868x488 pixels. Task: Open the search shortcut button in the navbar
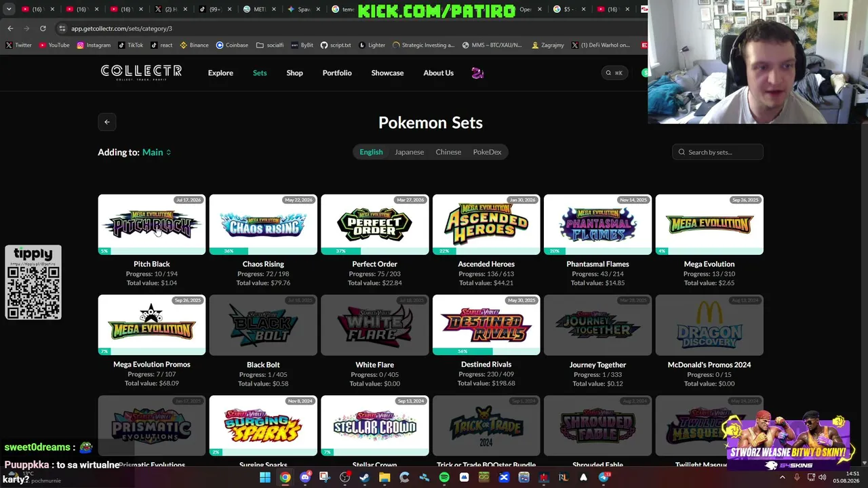pyautogui.click(x=614, y=73)
